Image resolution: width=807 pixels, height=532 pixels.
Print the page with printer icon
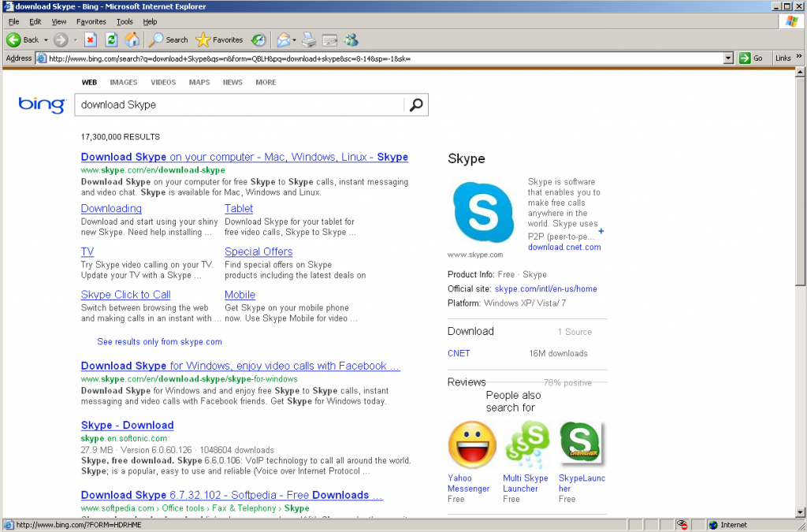[309, 39]
